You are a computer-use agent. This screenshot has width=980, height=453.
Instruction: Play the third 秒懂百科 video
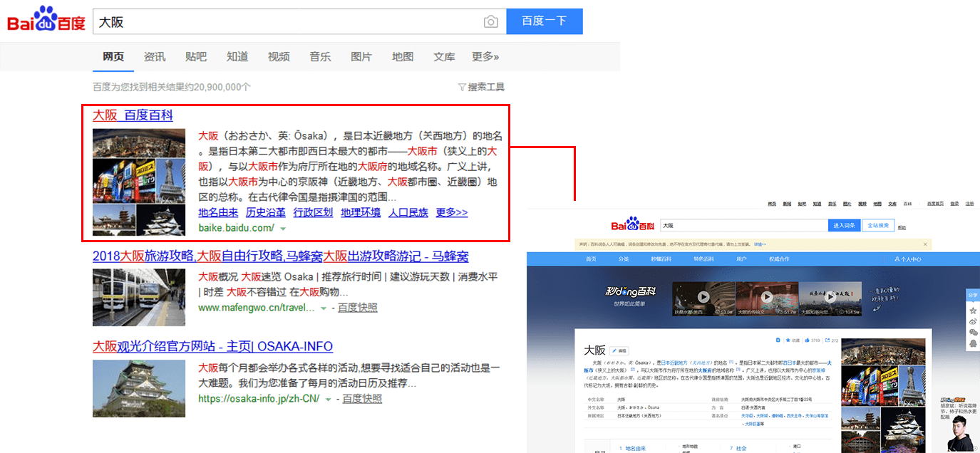[x=829, y=297]
